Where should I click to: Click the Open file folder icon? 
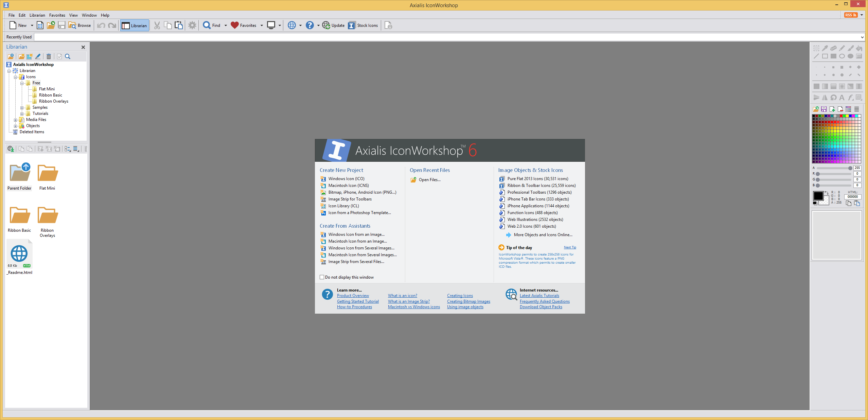51,25
